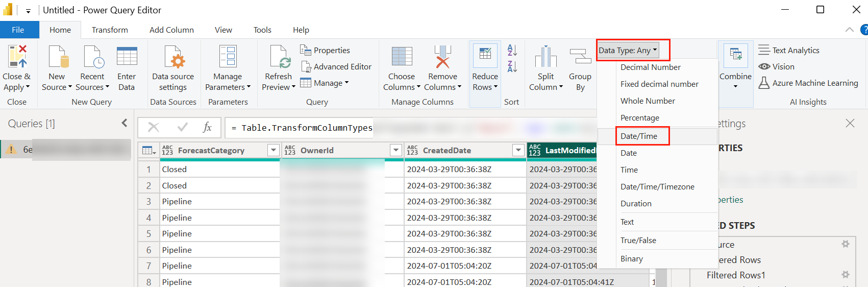
Task: Click the Combine icon
Action: point(735,55)
